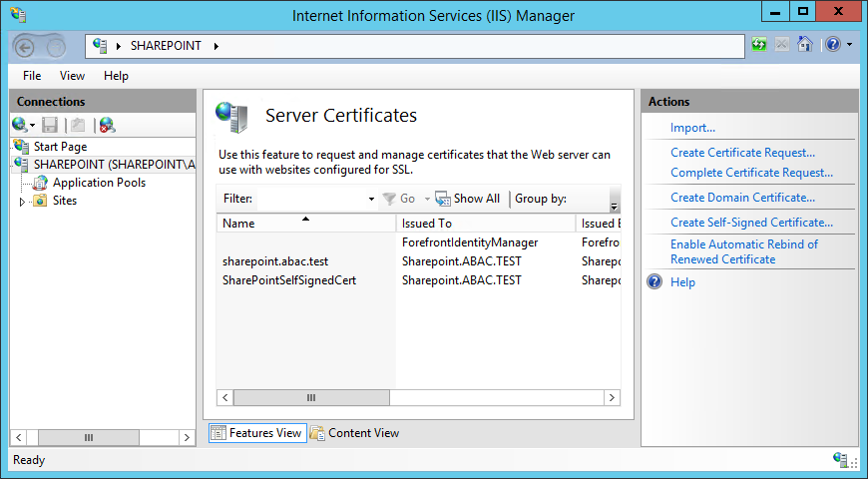This screenshot has height=479, width=868.
Task: Click the Filter text field
Action: coord(311,199)
